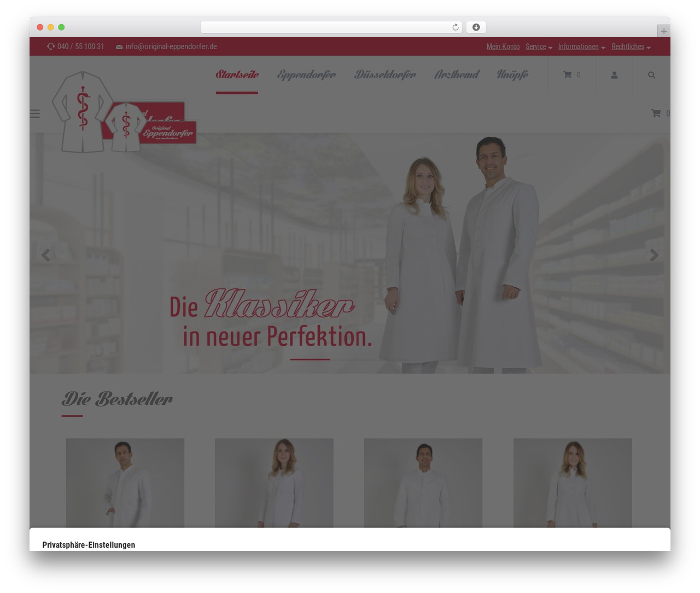The height and width of the screenshot is (593, 700).
Task: Select the Startseite menu item
Action: pos(237,74)
